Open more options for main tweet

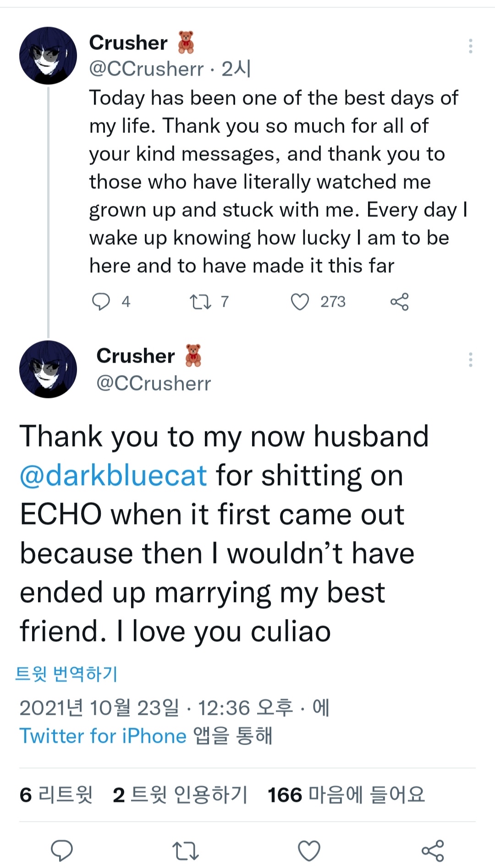coord(470,360)
